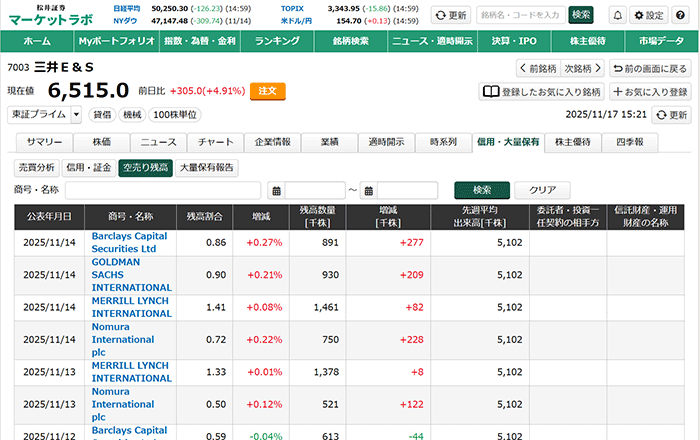This screenshot has height=440, width=700.
Task: Go to next stock with 次銘柄
Action: point(582,68)
